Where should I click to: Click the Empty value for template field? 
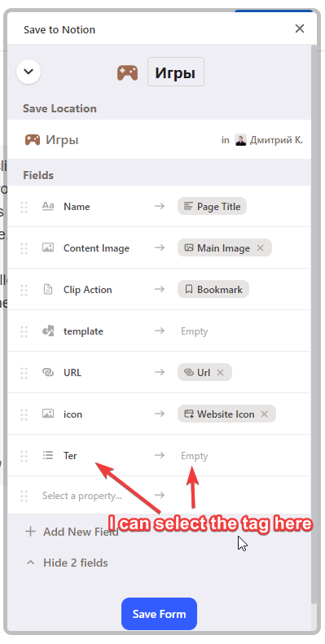pos(195,331)
